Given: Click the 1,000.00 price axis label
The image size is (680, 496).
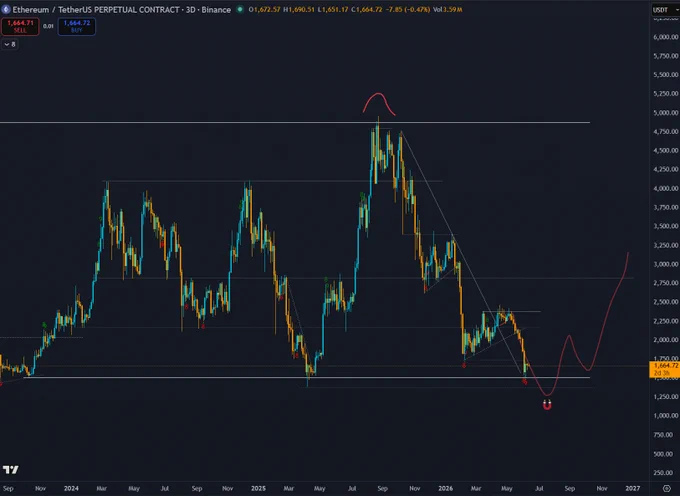Looking at the screenshot, I should tap(666, 415).
